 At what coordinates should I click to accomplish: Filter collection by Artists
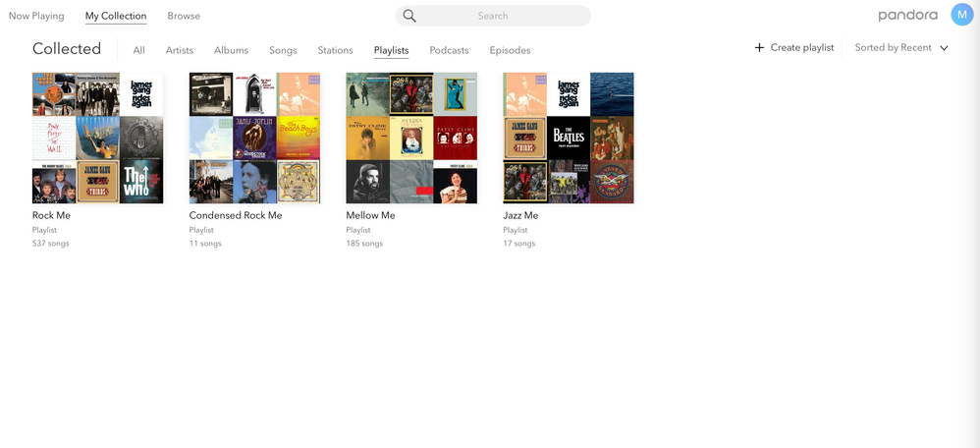pyautogui.click(x=180, y=50)
